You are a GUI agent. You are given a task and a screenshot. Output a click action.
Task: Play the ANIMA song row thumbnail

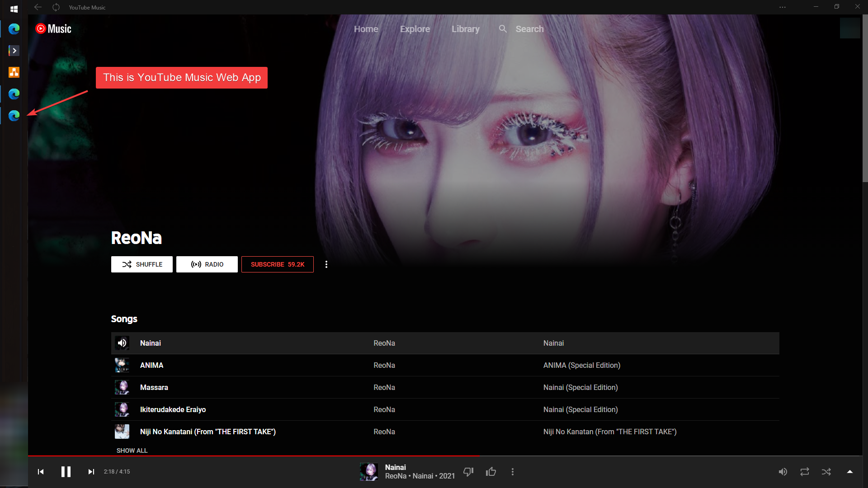122,365
